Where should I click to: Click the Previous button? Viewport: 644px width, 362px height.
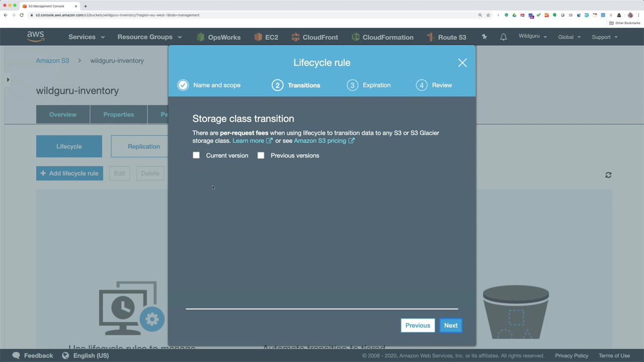click(x=418, y=325)
